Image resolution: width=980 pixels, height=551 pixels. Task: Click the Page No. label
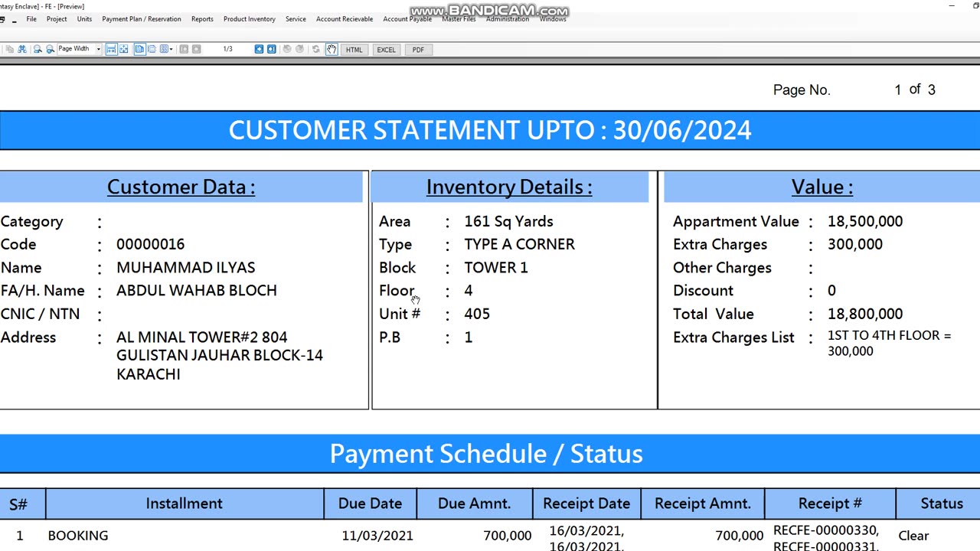pyautogui.click(x=802, y=90)
